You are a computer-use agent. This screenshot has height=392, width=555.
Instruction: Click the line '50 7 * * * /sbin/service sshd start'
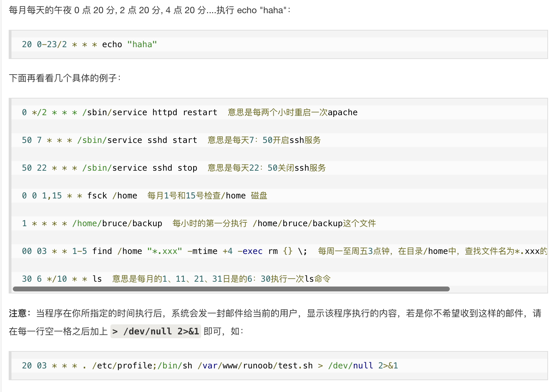pyautogui.click(x=171, y=140)
